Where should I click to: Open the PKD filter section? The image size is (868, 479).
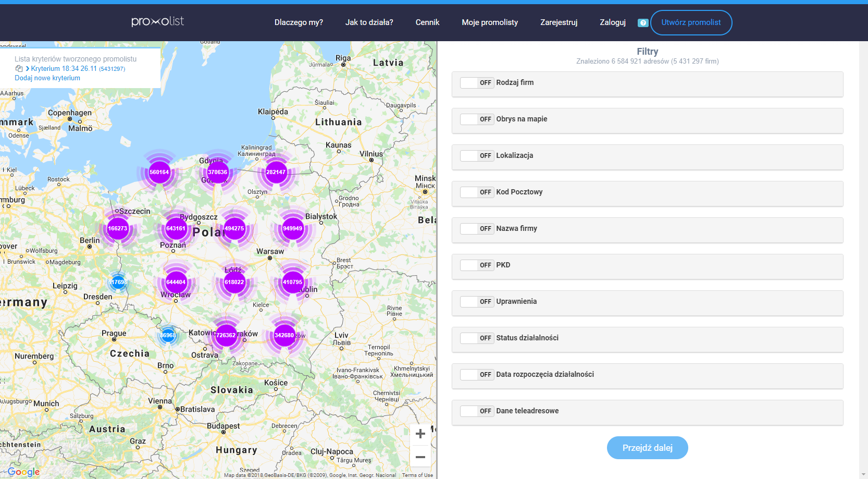(x=503, y=265)
